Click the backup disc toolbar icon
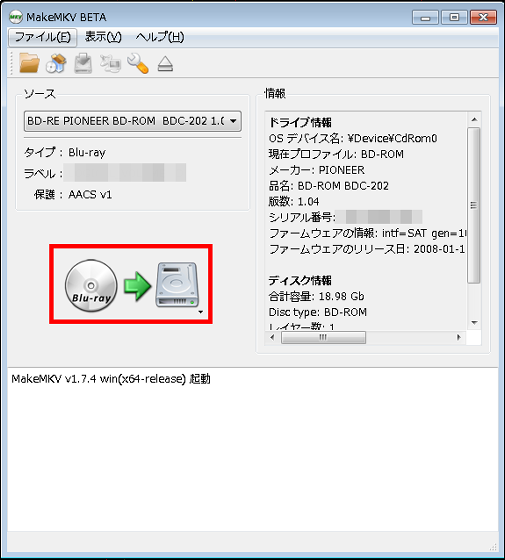This screenshot has height=560, width=505. click(x=83, y=63)
